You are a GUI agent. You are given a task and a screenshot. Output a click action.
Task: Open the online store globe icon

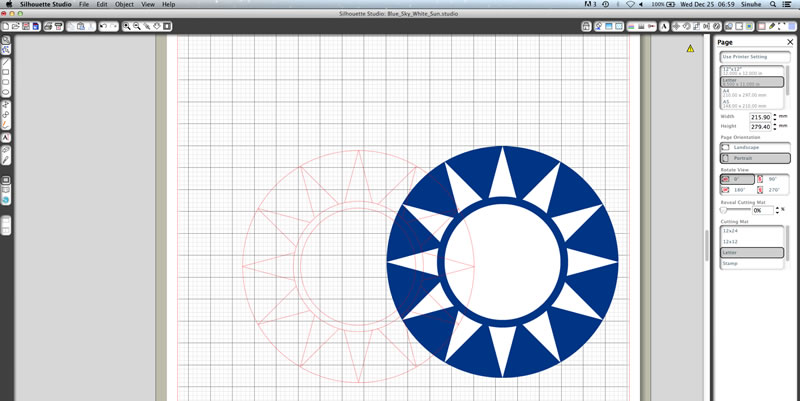tap(6, 200)
